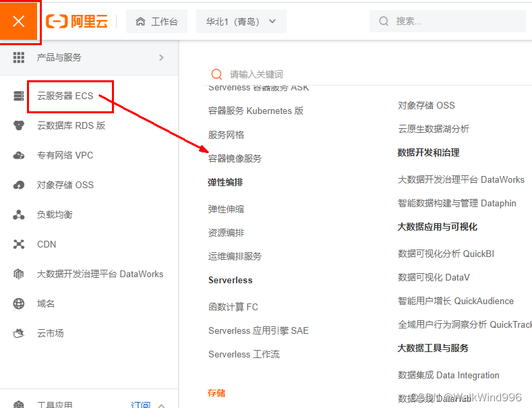Open 云市场 in sidebar
Viewport: 532px width, 408px height.
click(x=50, y=333)
